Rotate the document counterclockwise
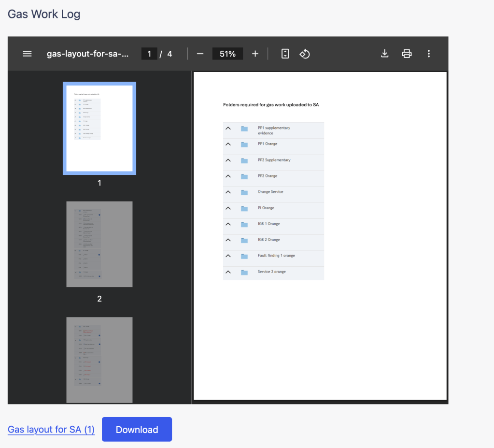Image resolution: width=494 pixels, height=448 pixels. (305, 54)
